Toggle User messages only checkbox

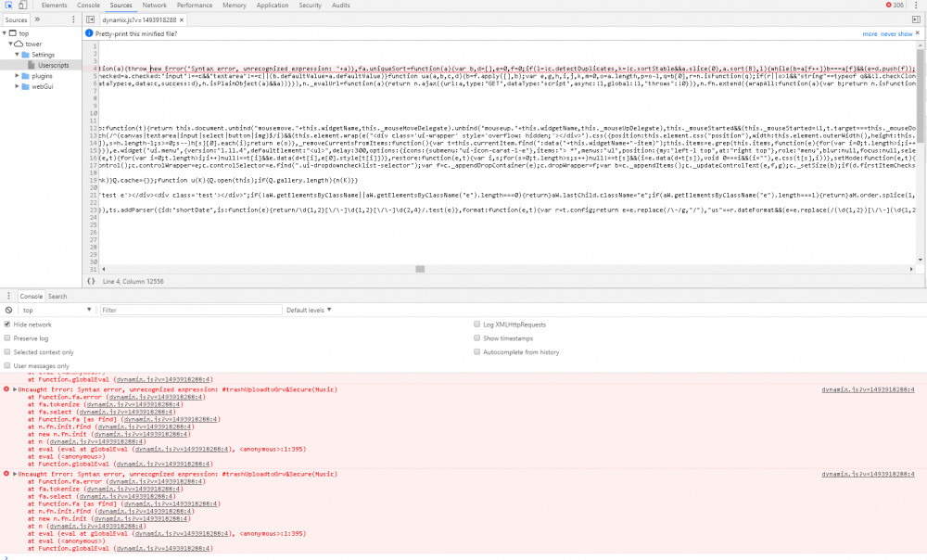coord(7,365)
